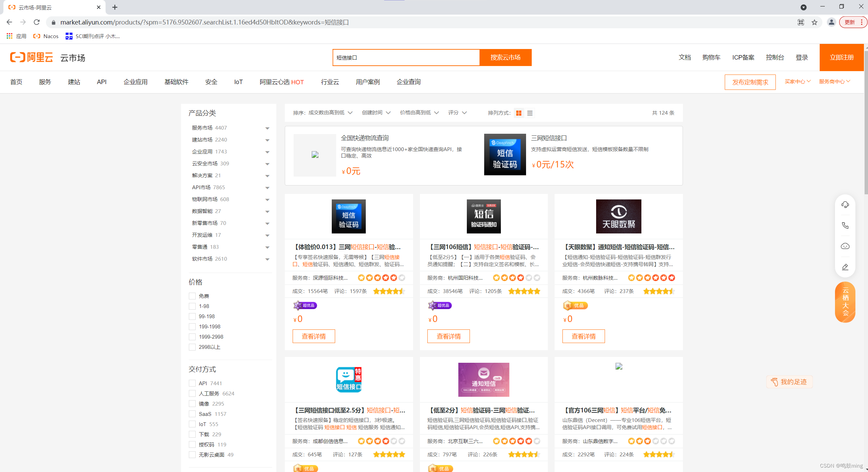Open the 云栖大会 floating banner

coord(845,302)
